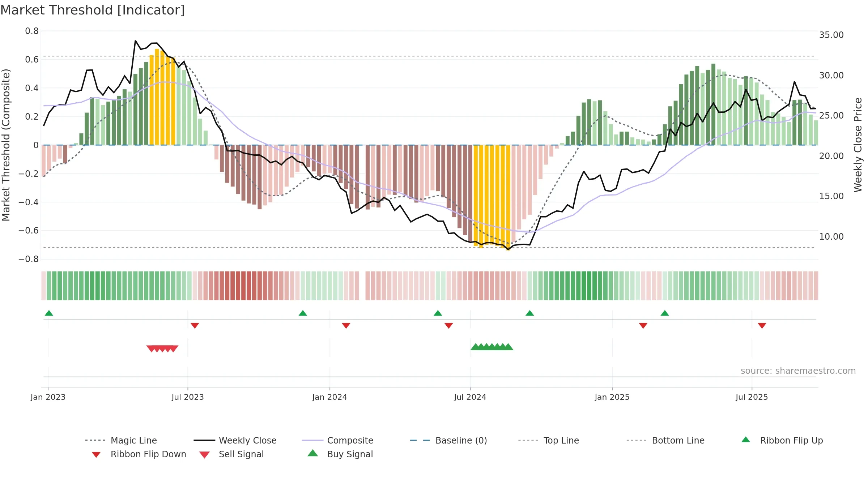Screen dimensions: 868x488
Task: Toggle the Weekly Close legend entry
Action: (235, 440)
